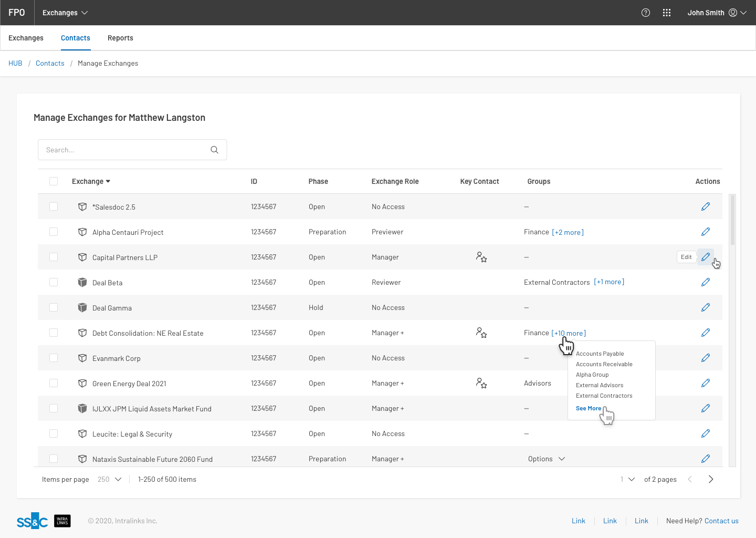Click the Contact us link
This screenshot has height=538, width=756.
coord(721,521)
